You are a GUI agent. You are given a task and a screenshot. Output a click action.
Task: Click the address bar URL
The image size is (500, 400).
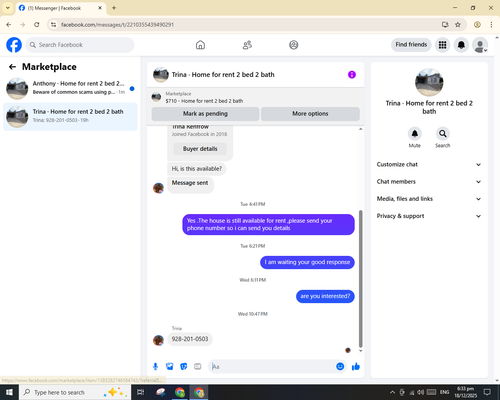(117, 25)
